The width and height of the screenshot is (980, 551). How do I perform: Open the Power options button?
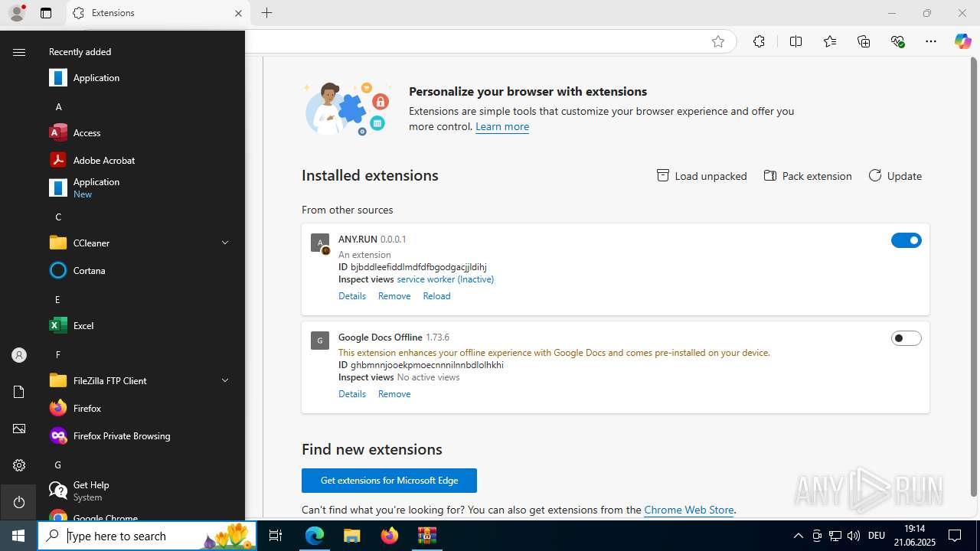point(19,502)
